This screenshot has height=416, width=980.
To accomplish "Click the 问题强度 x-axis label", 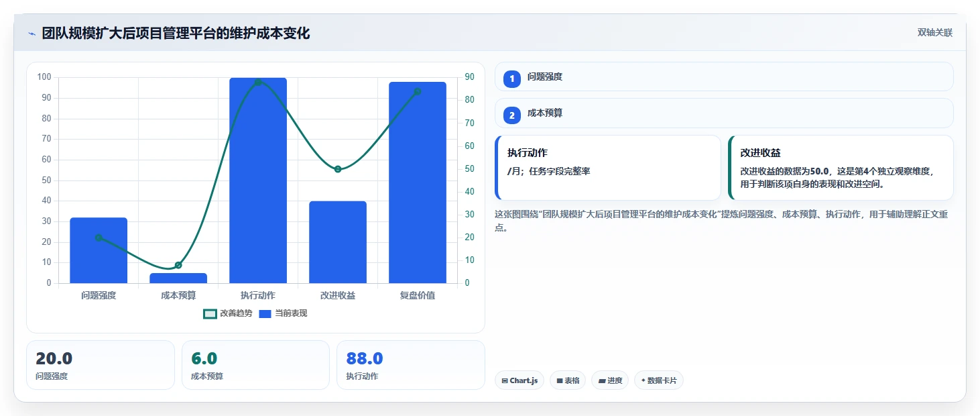I will (99, 295).
